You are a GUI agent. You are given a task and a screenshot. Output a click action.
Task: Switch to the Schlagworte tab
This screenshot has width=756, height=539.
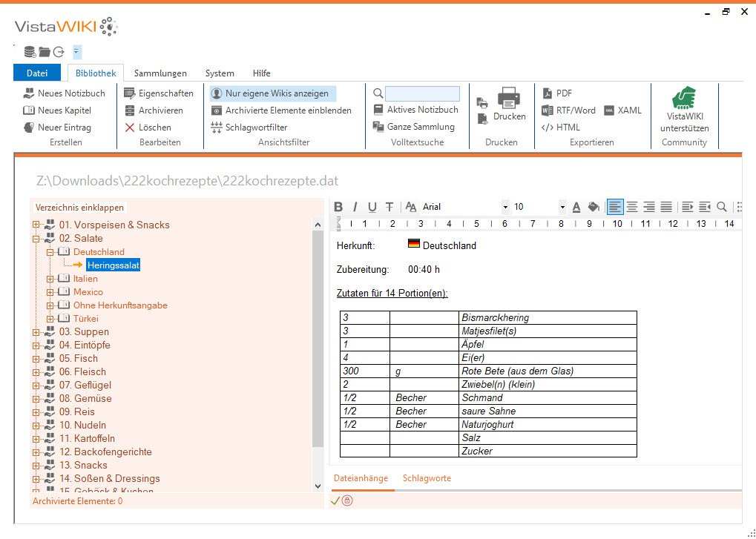(427, 478)
